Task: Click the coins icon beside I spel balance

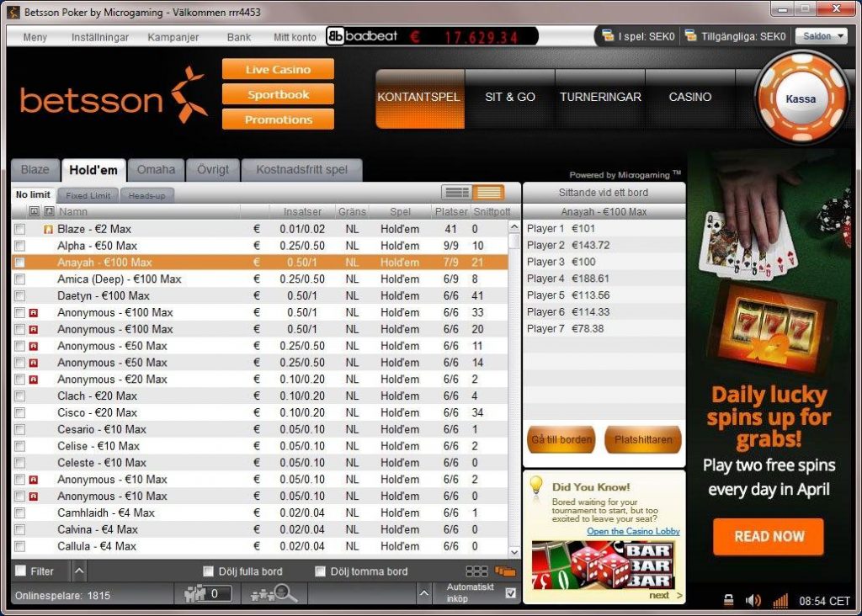Action: tap(608, 35)
